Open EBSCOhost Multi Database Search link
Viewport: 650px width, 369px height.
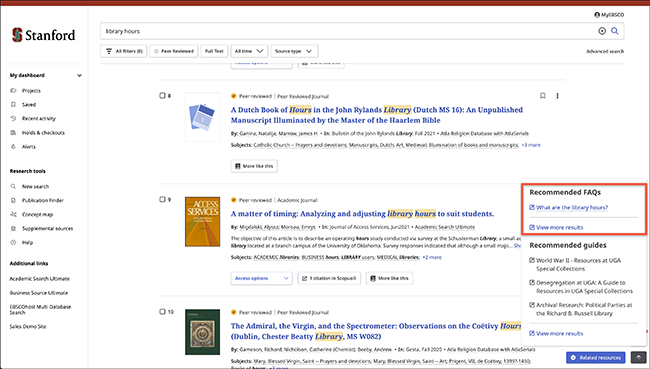[40, 310]
